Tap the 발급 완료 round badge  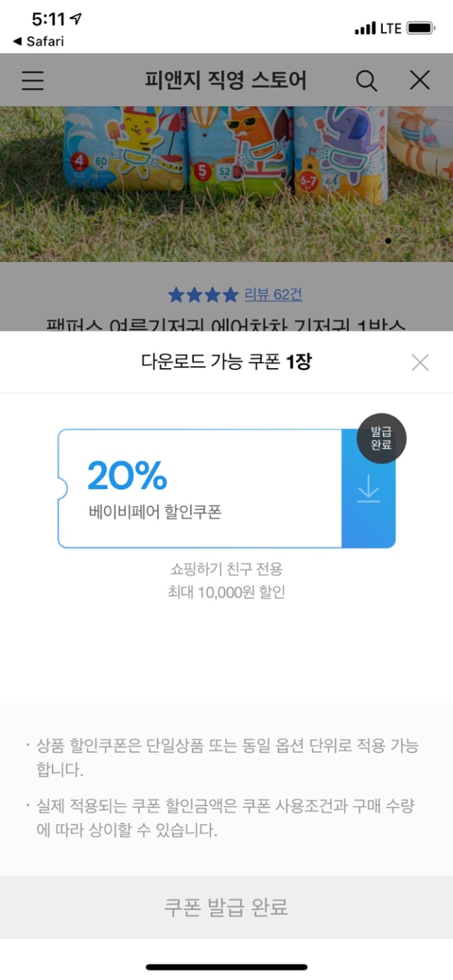tap(381, 440)
